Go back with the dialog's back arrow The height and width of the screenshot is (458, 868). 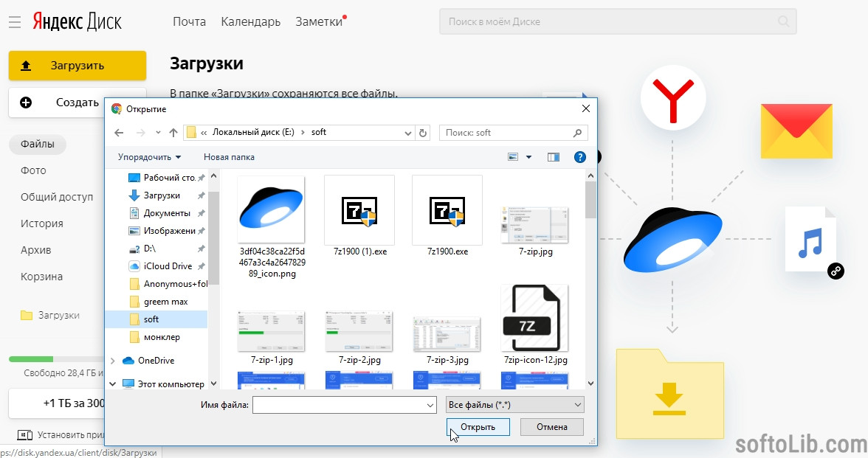(119, 133)
